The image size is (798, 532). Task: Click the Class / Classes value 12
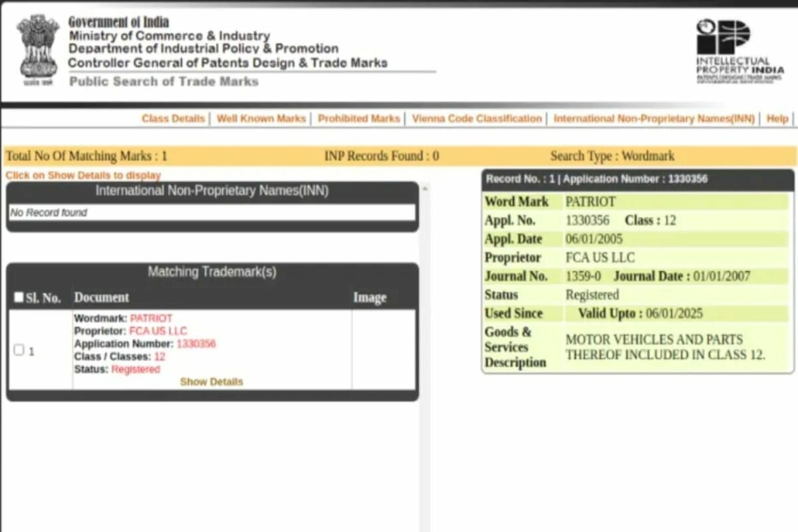(x=160, y=356)
